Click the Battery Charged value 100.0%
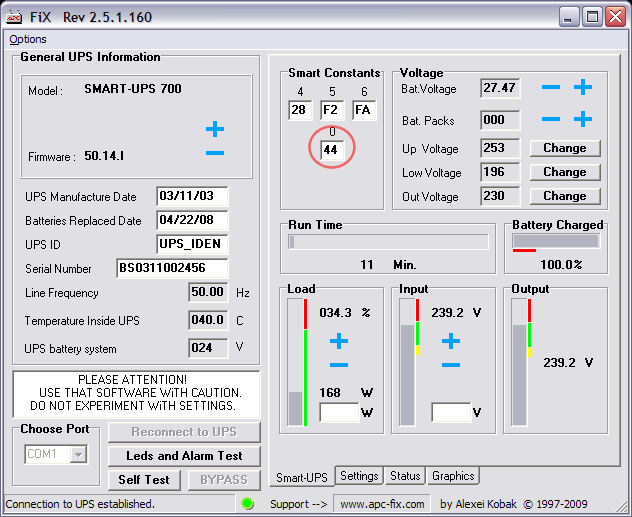Viewport: 632px width, 517px height. click(x=561, y=265)
